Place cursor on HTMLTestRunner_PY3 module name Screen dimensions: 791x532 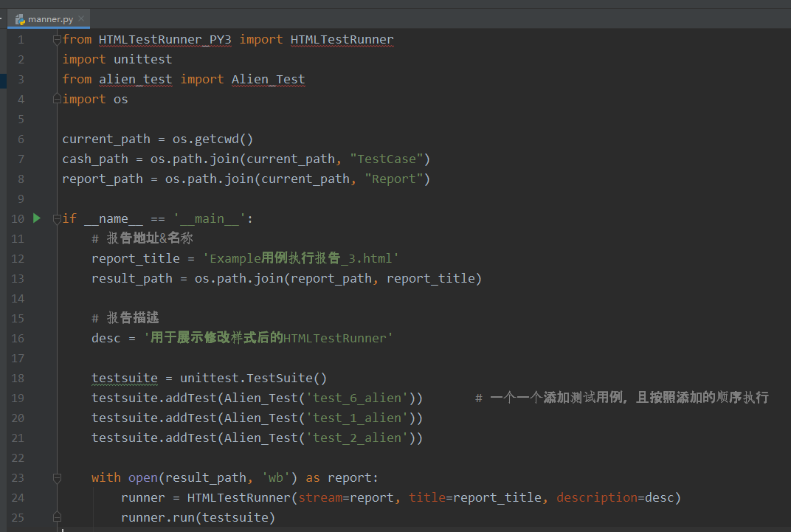(x=165, y=39)
